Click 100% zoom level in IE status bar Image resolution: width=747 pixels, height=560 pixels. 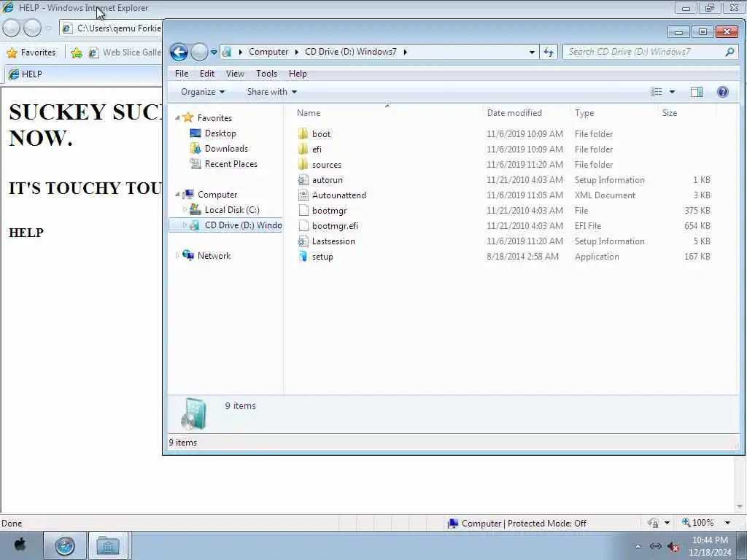point(698,523)
